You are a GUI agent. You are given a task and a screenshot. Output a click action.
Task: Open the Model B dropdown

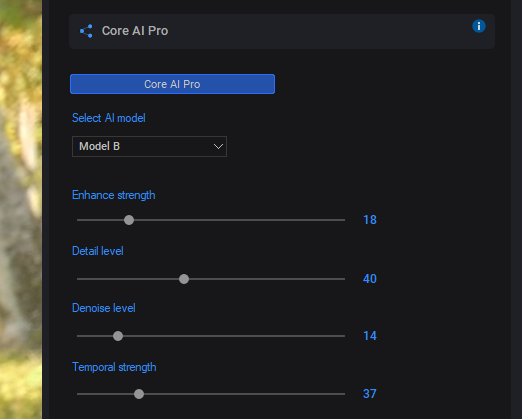[x=149, y=146]
